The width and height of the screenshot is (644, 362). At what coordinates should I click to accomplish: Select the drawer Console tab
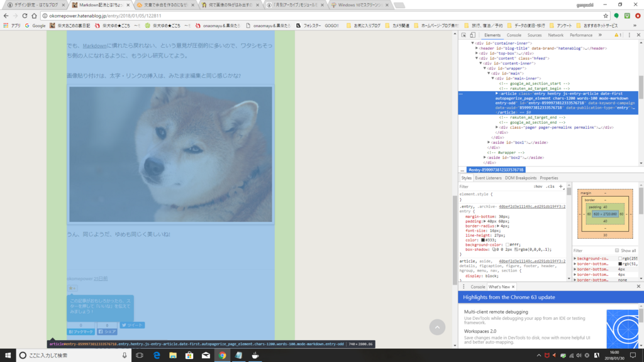coord(478,287)
